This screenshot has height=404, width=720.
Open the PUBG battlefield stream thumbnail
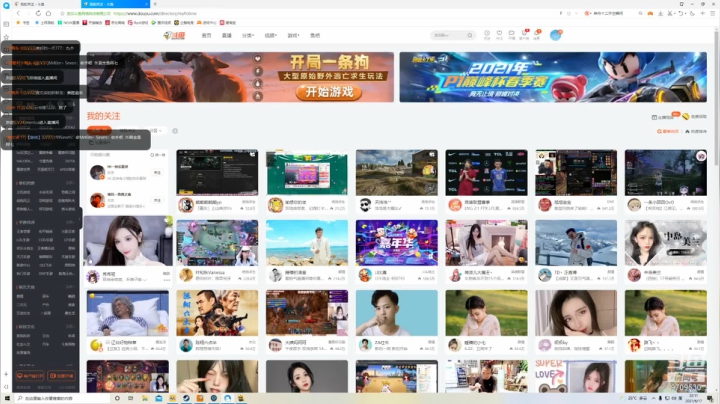(396, 173)
